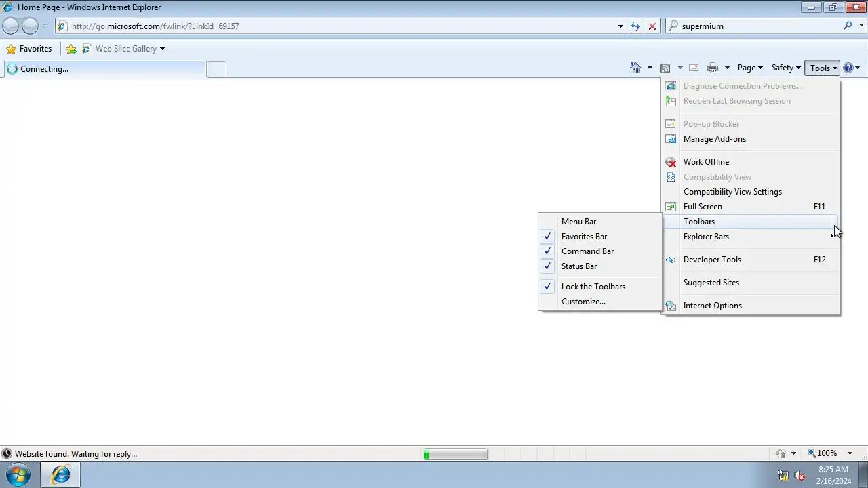Choose Customize... in Toolbars submenu
Image resolution: width=868 pixels, height=488 pixels.
pos(600,302)
